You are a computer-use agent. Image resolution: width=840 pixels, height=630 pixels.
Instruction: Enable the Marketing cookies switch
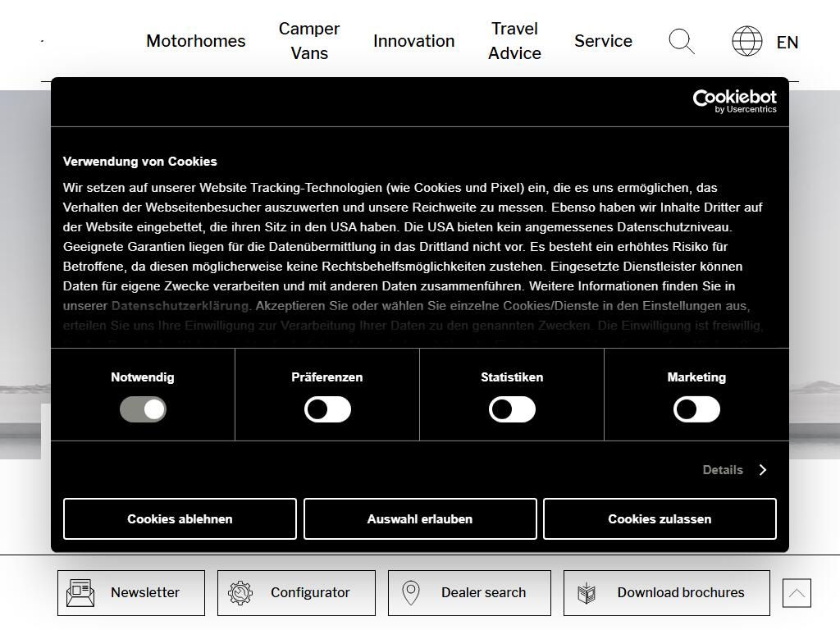tap(696, 409)
